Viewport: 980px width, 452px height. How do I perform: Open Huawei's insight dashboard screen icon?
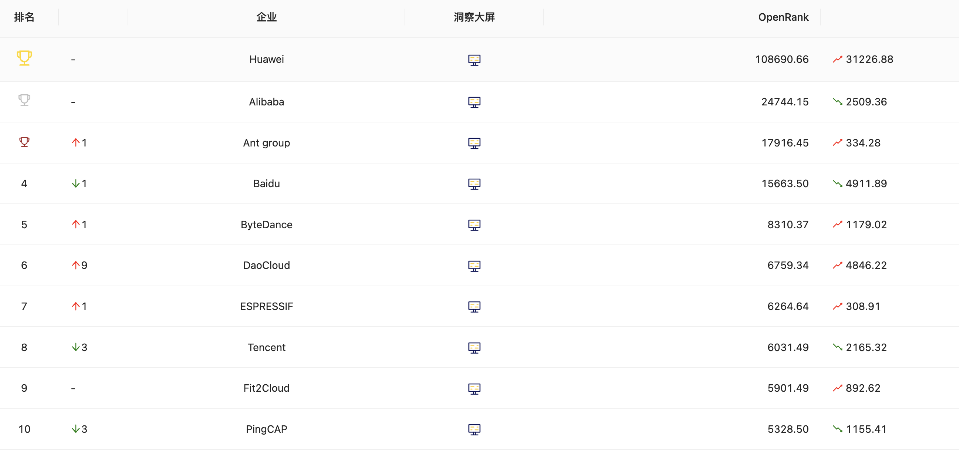(474, 60)
